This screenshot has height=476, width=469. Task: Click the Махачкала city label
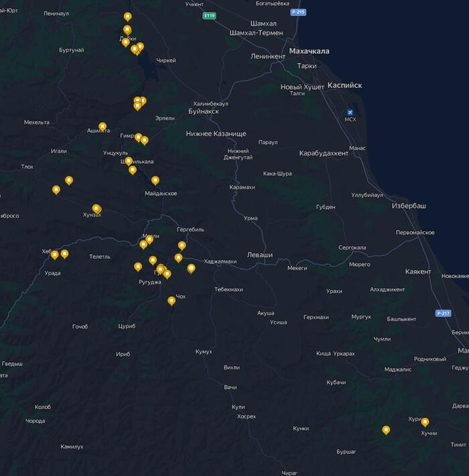[309, 51]
